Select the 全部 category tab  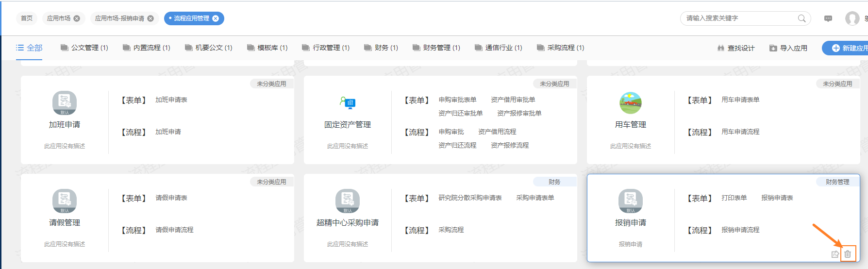(29, 48)
